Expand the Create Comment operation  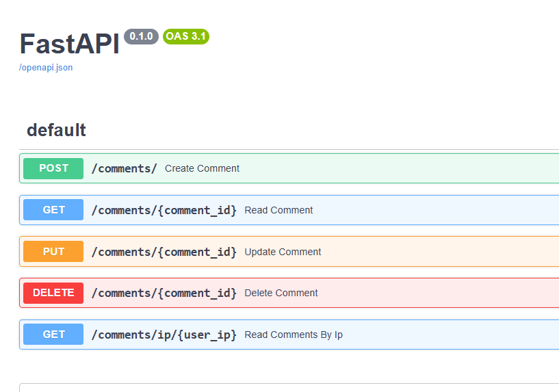click(202, 168)
